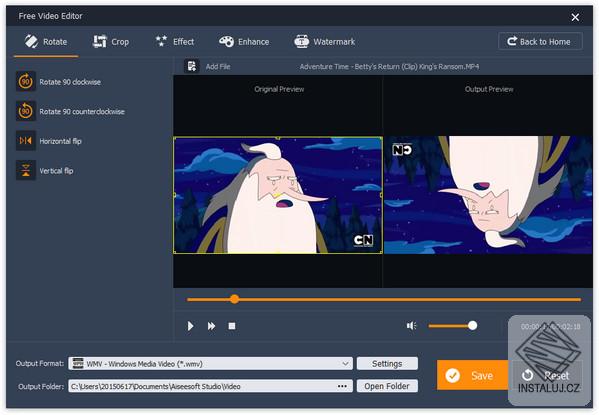Click the Enhance palette icon
Image resolution: width=599 pixels, height=415 pixels.
point(226,41)
